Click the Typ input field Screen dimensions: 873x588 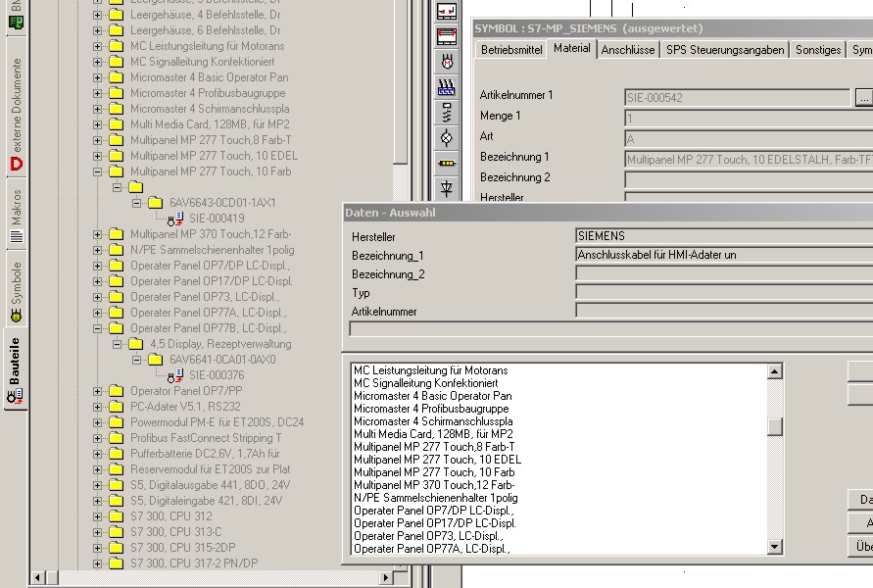[x=724, y=292]
